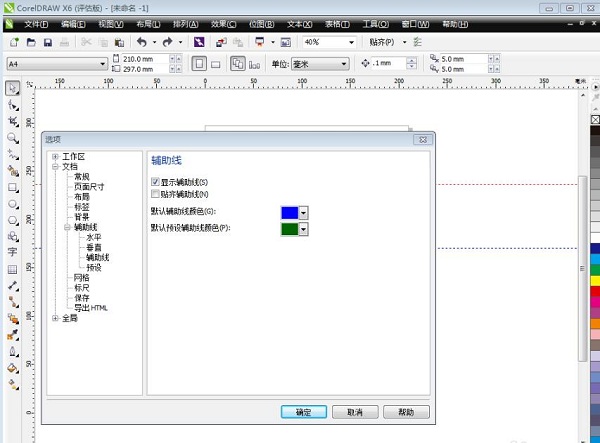
Task: Collapse the 文档 tree node
Action: coord(55,166)
